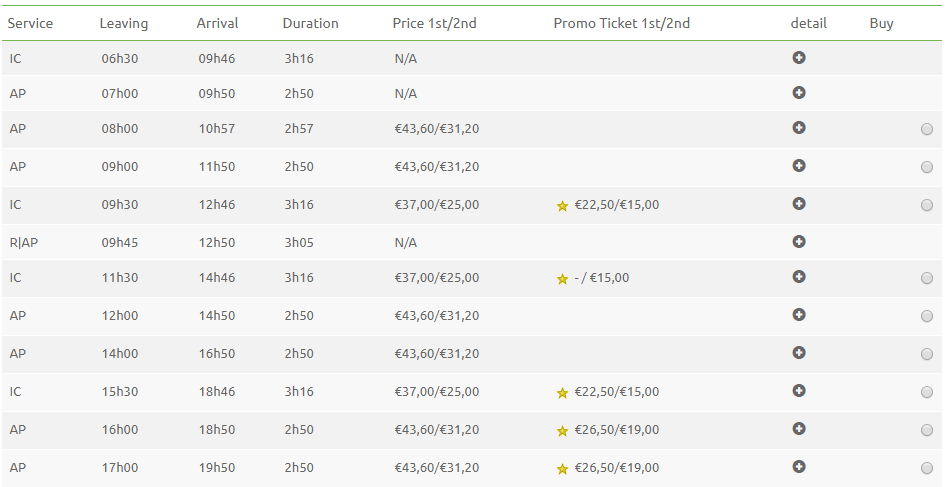
Task: Click the Arrival column header
Action: click(x=217, y=24)
